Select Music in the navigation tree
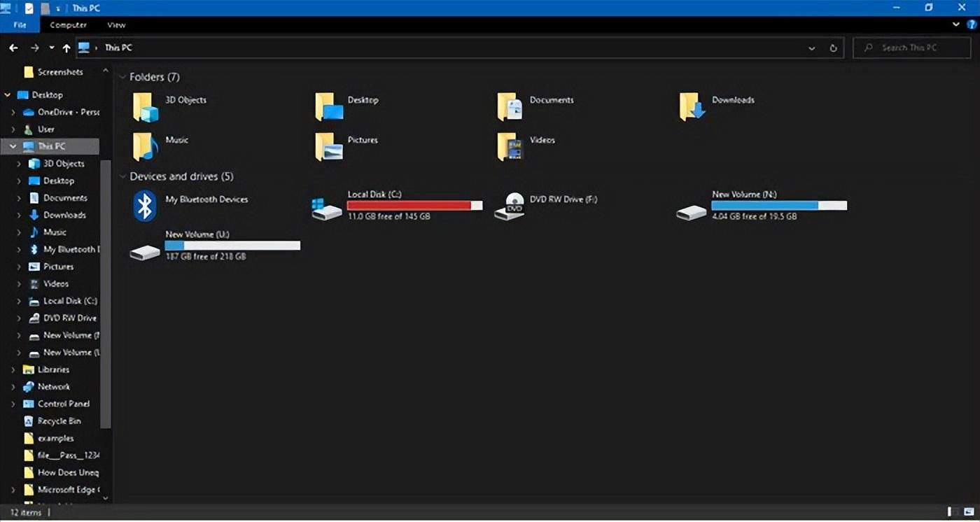980x522 pixels. pyautogui.click(x=48, y=232)
